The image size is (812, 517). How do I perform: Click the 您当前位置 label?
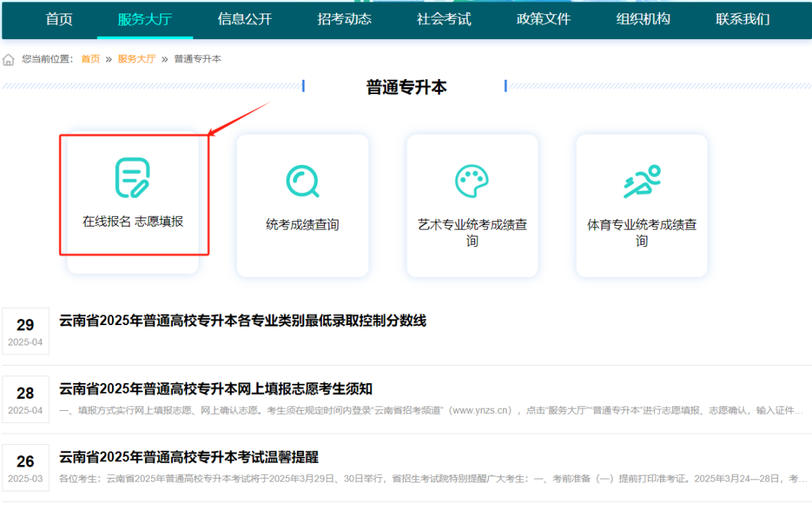(47, 59)
